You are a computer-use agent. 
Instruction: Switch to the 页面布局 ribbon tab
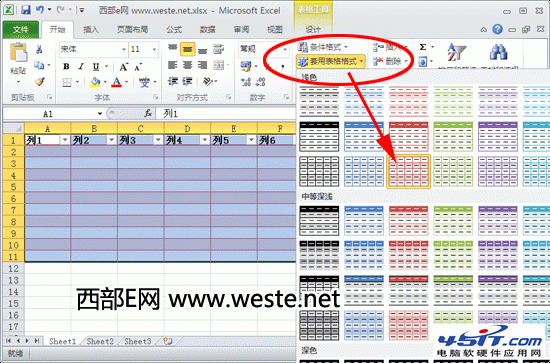pyautogui.click(x=132, y=30)
